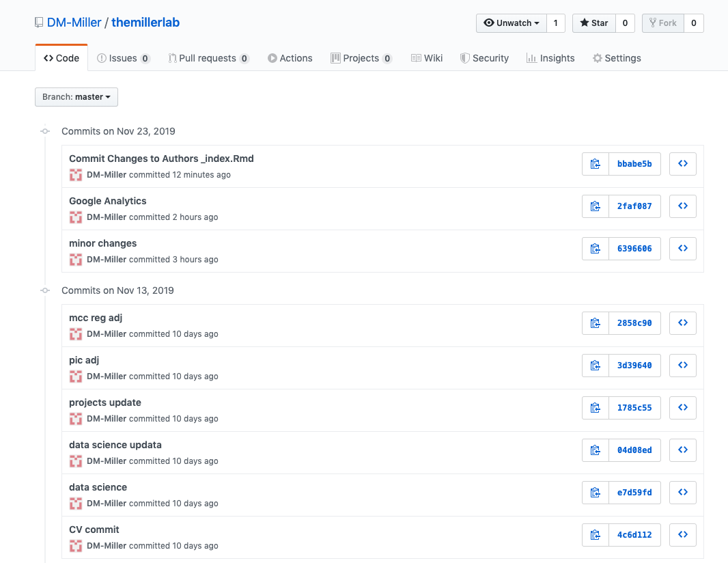
Task: Open the 'data science' commit
Action: 98,487
